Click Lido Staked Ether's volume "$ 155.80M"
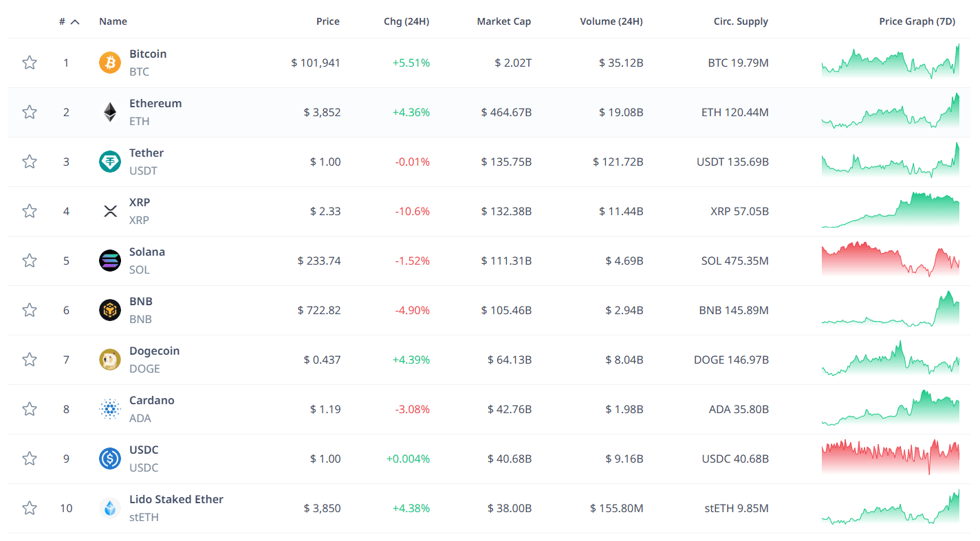The height and width of the screenshot is (541, 980). coord(617,508)
